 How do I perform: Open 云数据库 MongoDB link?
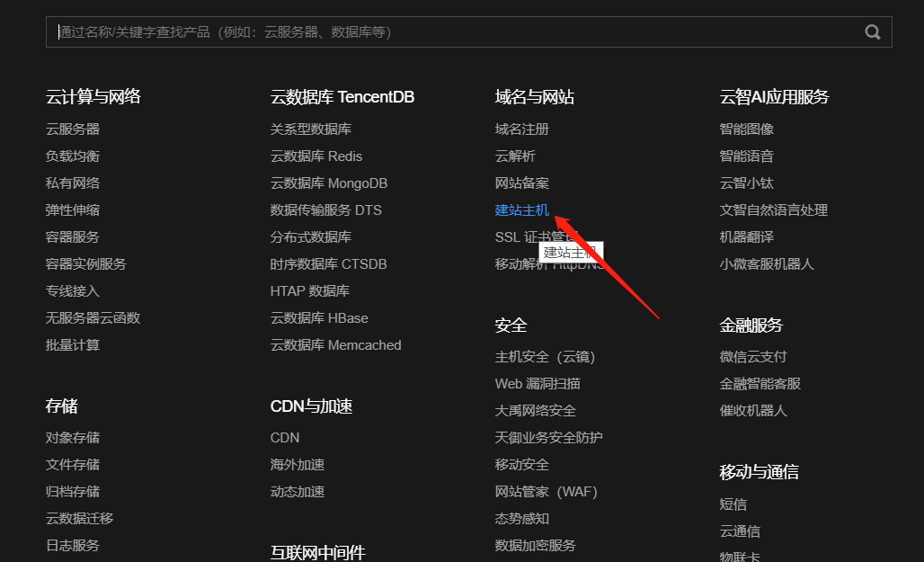[x=329, y=183]
